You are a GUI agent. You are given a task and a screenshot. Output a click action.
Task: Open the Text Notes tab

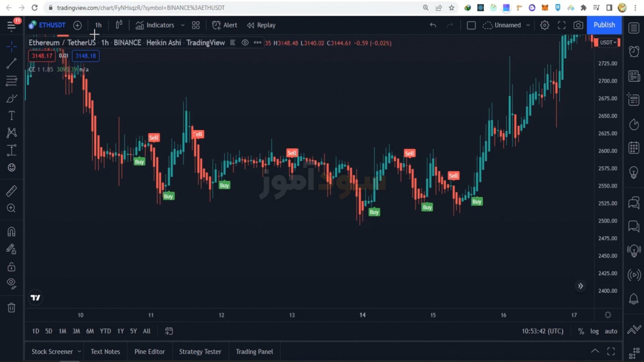click(105, 351)
